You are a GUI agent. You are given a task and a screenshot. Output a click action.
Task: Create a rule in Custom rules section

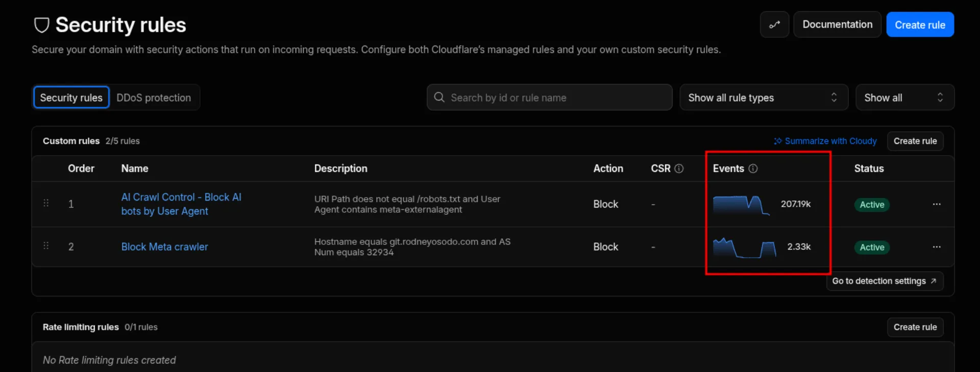pyautogui.click(x=915, y=141)
